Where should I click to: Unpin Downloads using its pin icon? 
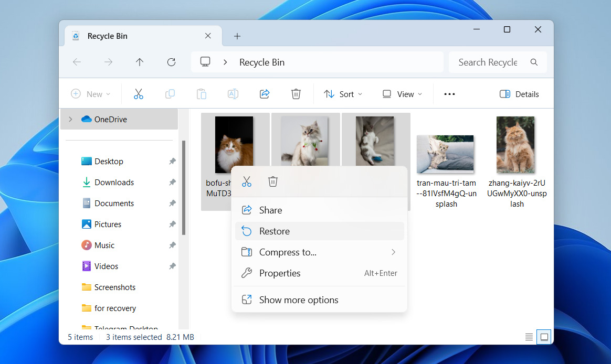pyautogui.click(x=172, y=182)
